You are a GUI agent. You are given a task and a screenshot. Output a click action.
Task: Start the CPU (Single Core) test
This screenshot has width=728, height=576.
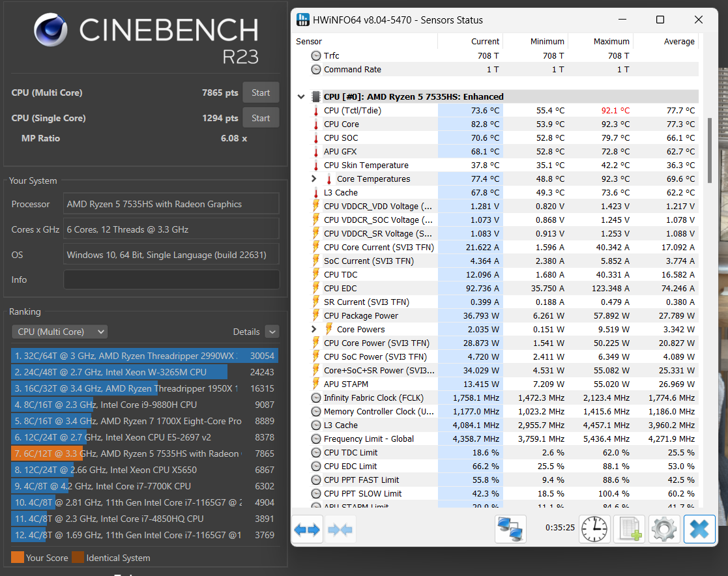click(x=261, y=118)
